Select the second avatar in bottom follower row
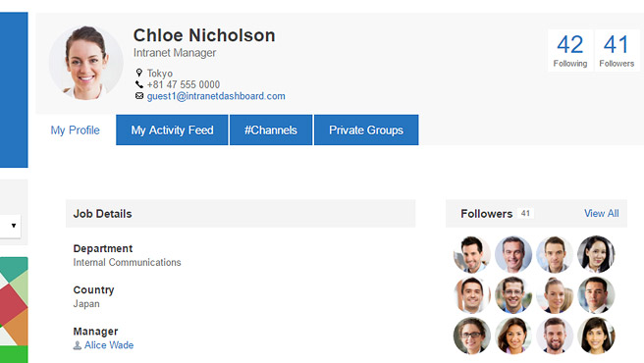The width and height of the screenshot is (644, 363). [x=513, y=336]
